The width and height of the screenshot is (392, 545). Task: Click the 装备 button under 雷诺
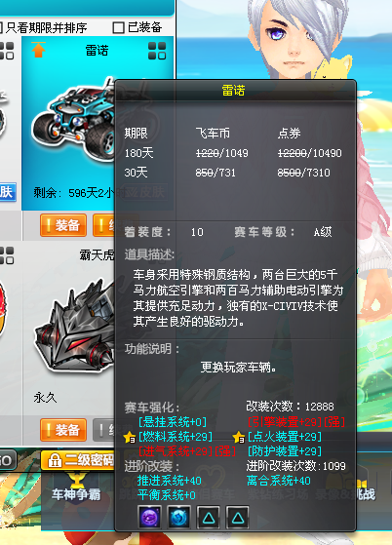[x=63, y=225]
